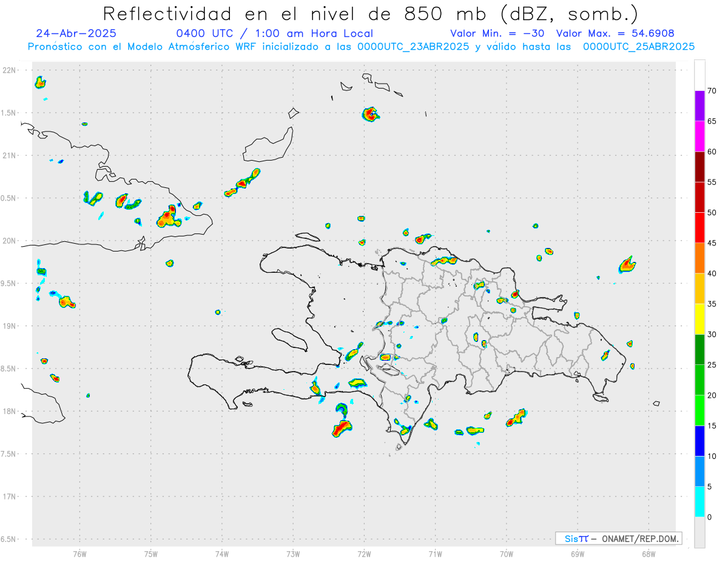Select the '69W' longitude axis label
This screenshot has height=562, width=728.
click(578, 554)
